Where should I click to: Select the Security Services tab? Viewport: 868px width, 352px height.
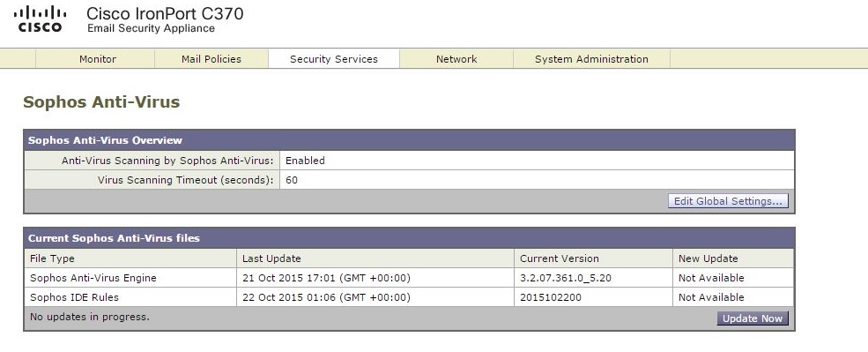[334, 59]
